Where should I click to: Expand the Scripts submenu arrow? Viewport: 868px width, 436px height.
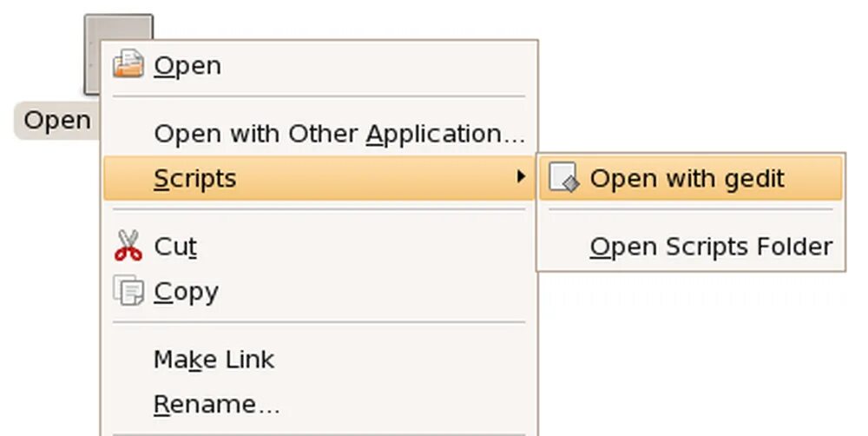(520, 176)
